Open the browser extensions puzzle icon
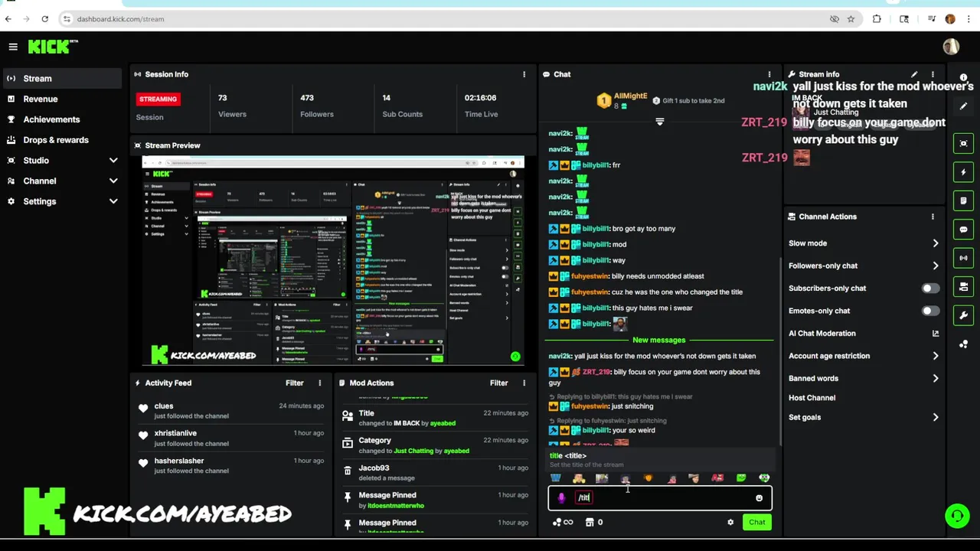This screenshot has width=980, height=551. 877,18
